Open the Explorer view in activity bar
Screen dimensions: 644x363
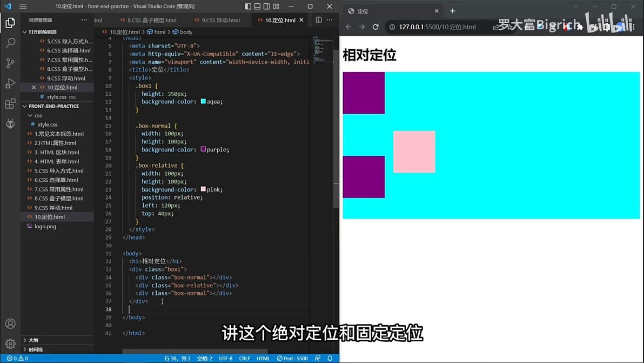tap(10, 23)
